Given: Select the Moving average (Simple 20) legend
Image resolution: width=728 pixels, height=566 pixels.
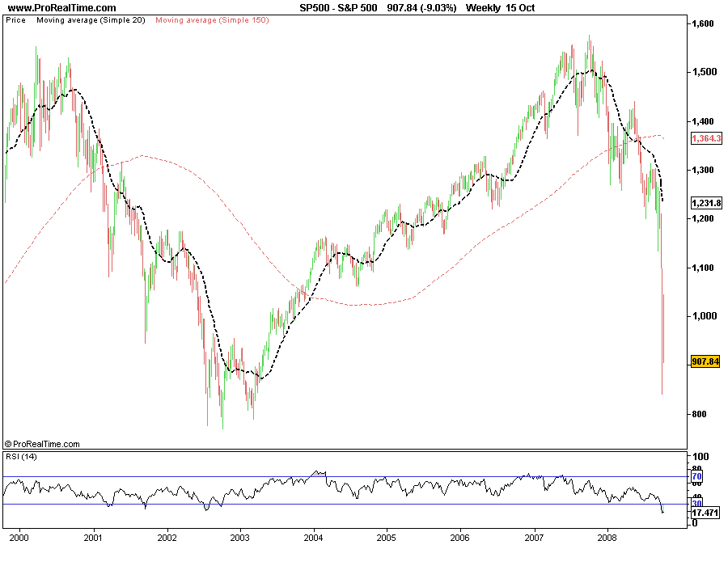Looking at the screenshot, I should pos(91,20).
